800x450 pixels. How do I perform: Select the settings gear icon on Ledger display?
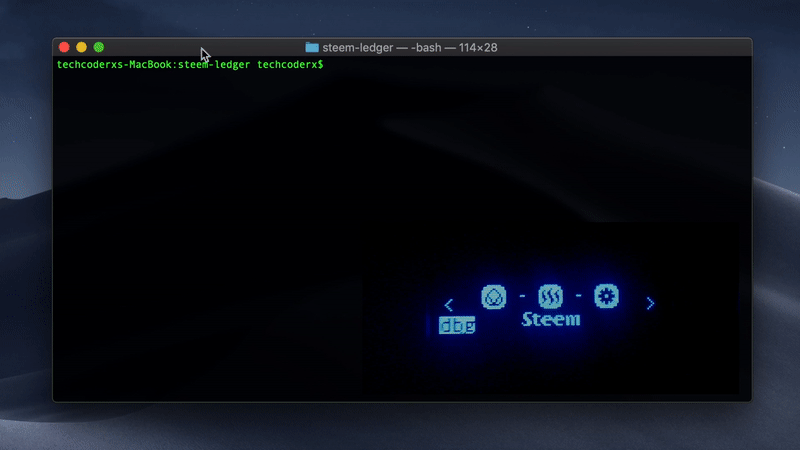[x=606, y=296]
